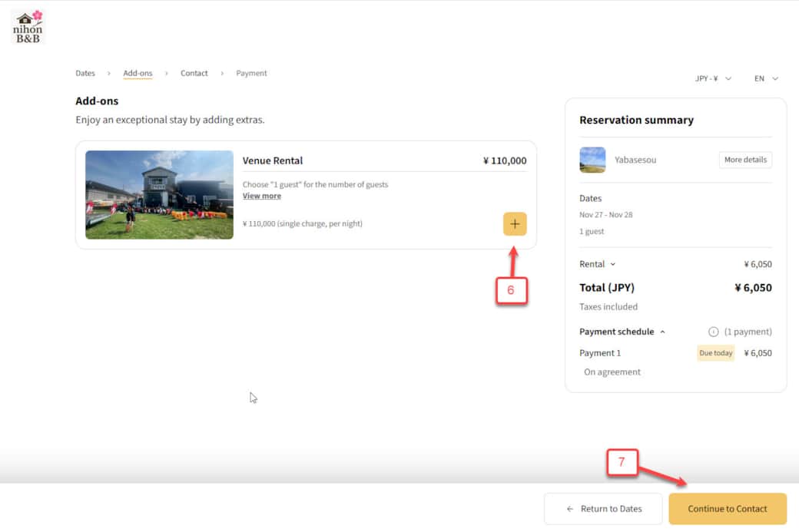
Task: Click the nihon B&B logo
Action: tap(28, 27)
